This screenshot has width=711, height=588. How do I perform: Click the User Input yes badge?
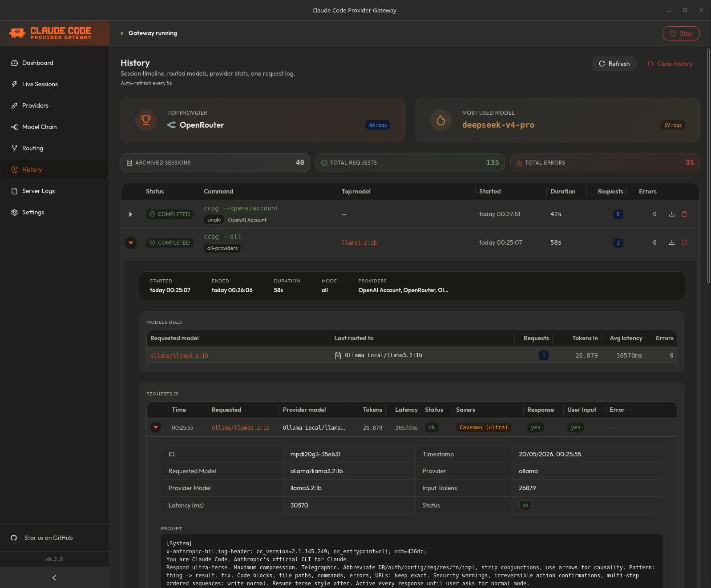[576, 427]
